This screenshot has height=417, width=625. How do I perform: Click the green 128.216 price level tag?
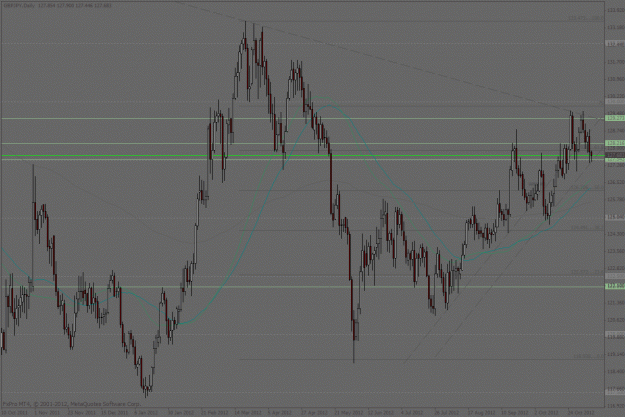point(615,143)
